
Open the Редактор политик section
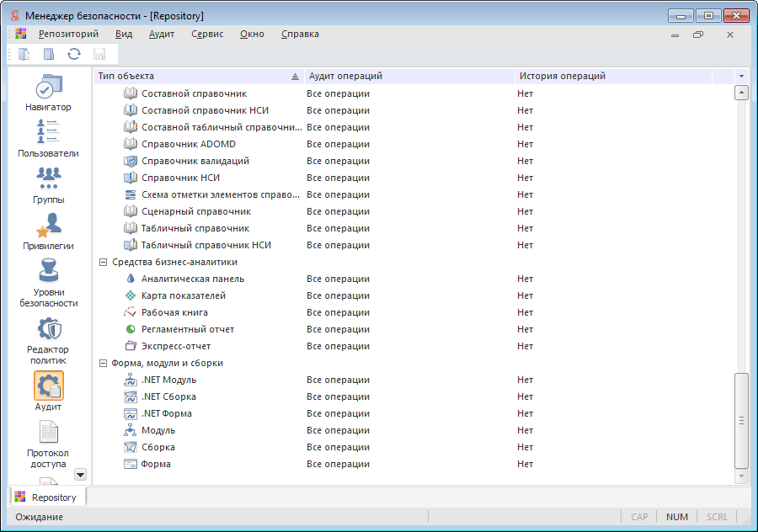point(48,339)
